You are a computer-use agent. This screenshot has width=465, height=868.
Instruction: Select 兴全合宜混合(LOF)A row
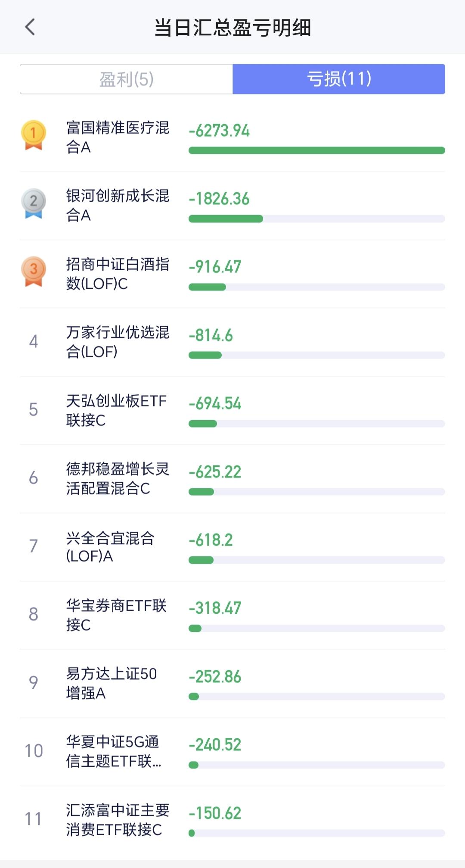232,547
